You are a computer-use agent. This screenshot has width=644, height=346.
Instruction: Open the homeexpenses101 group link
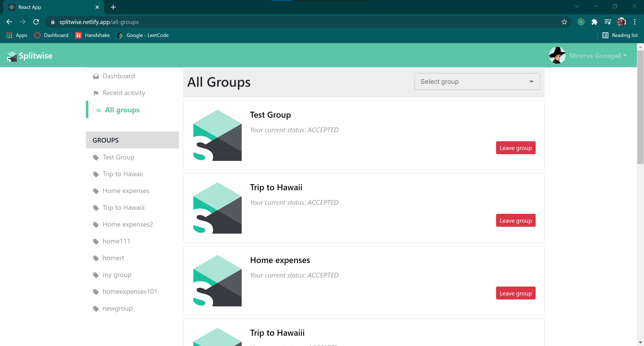130,292
